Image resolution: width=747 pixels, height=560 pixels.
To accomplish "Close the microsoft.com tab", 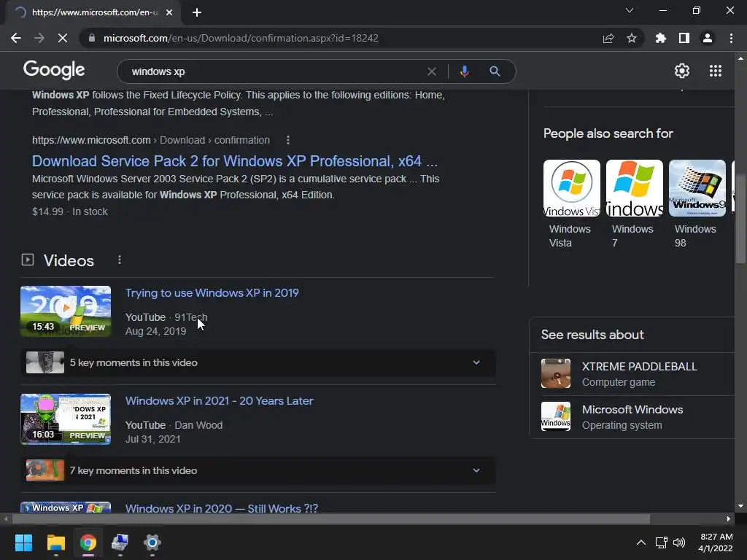I will coord(169,12).
